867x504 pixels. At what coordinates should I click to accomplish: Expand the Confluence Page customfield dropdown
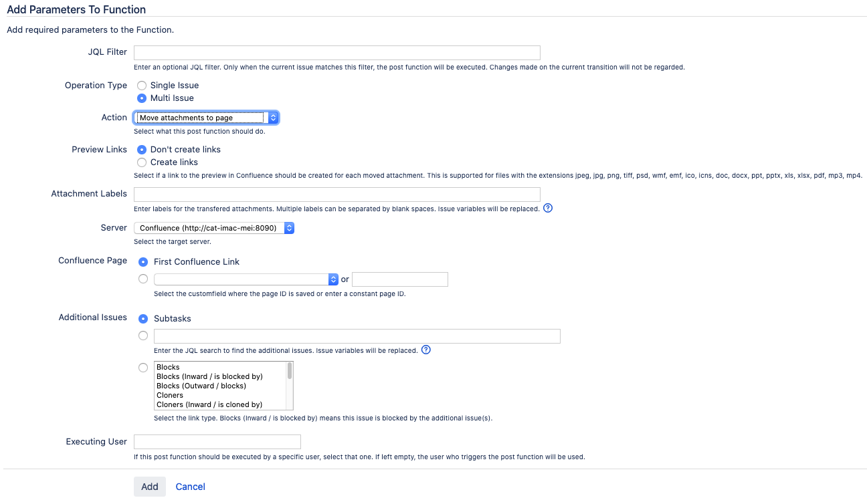[x=246, y=279]
